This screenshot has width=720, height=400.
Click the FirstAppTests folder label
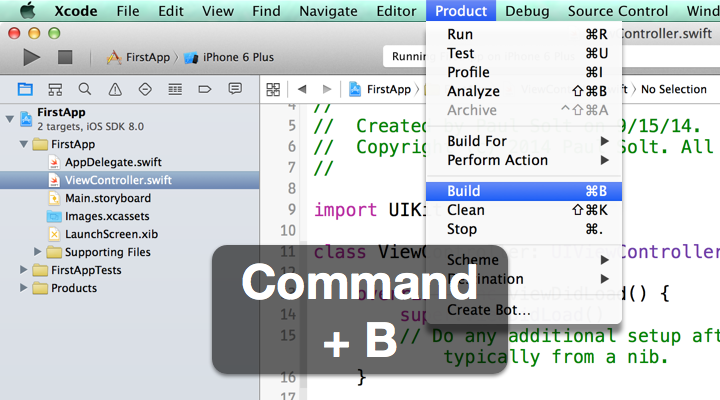(86, 270)
